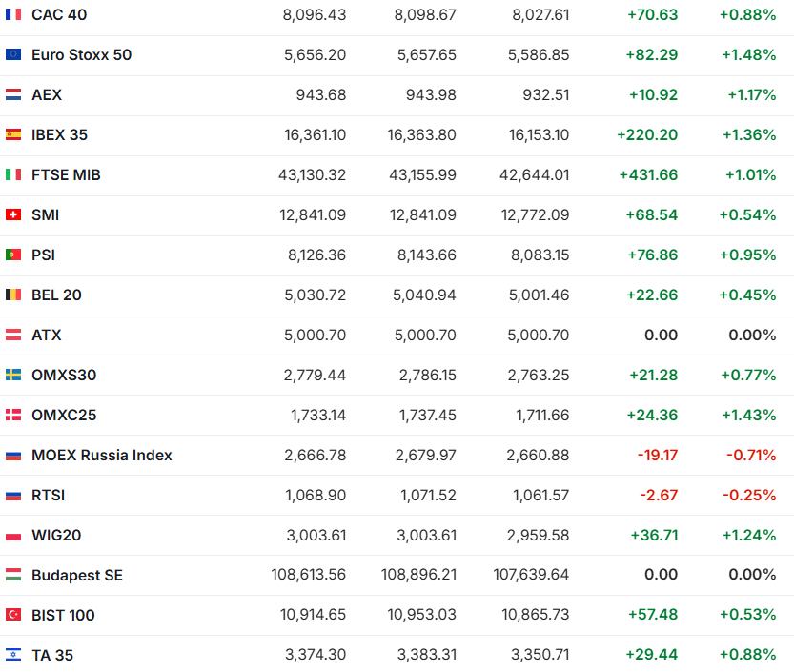Open the MOEX Russia Index link
Viewport: 794px width, 672px height.
coord(101,455)
